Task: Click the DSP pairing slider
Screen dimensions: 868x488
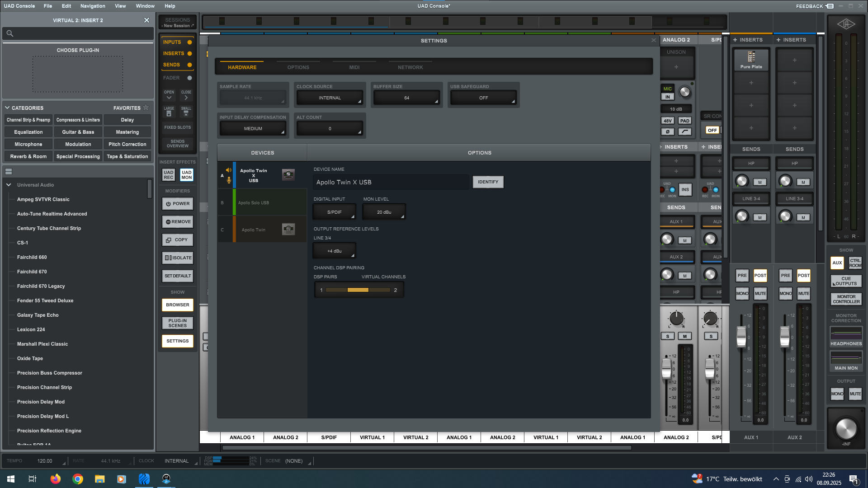Action: [358, 290]
